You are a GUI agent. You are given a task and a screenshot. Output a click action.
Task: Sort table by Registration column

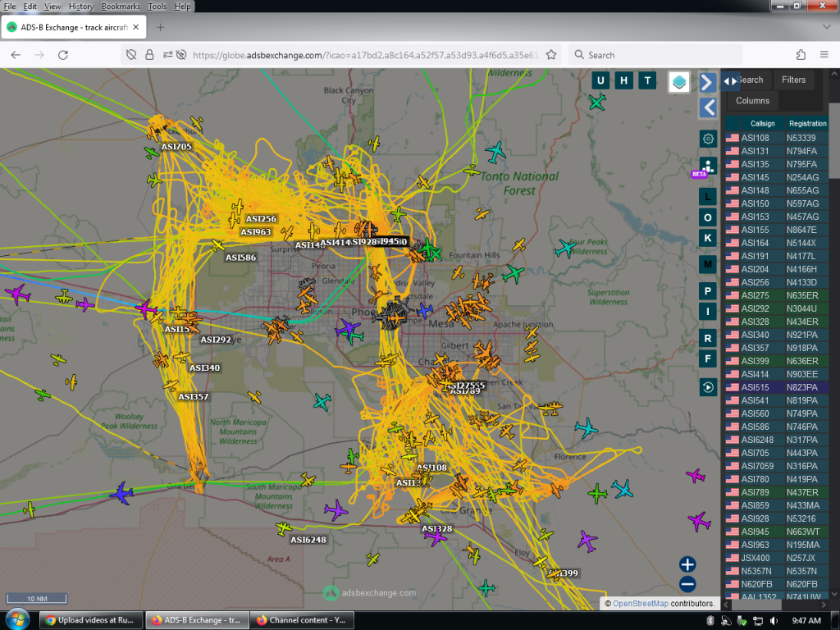pyautogui.click(x=807, y=124)
